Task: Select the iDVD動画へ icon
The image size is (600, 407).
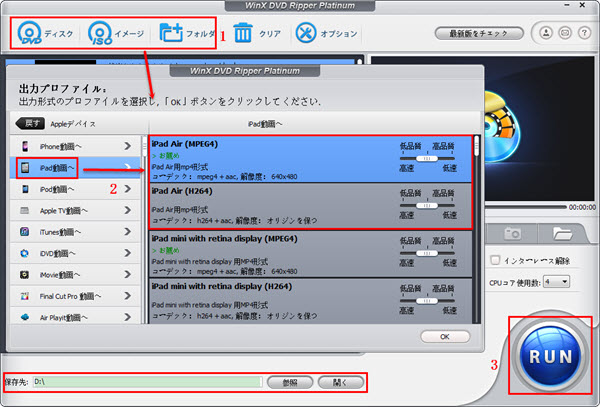Action: 25,253
